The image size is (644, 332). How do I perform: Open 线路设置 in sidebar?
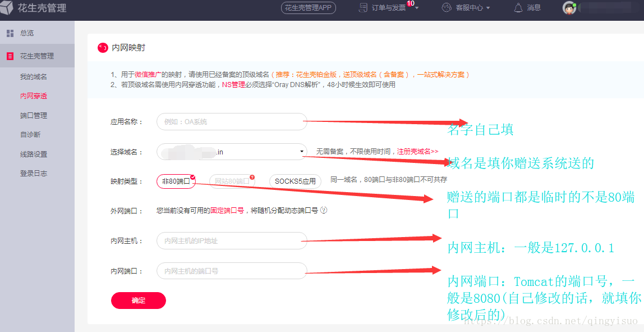pyautogui.click(x=34, y=154)
